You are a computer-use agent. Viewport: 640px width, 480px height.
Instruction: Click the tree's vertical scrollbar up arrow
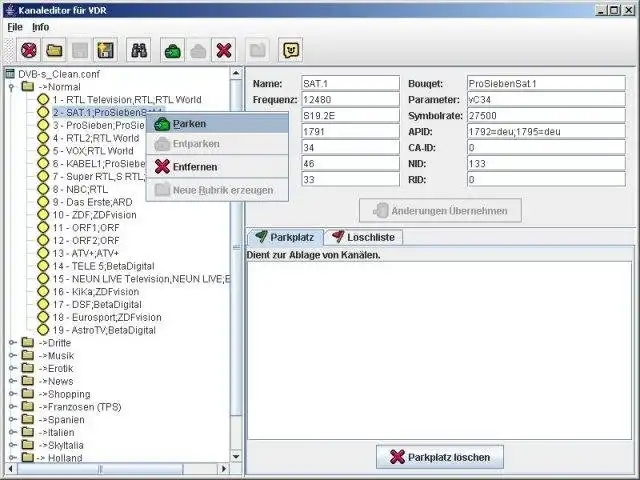236,73
